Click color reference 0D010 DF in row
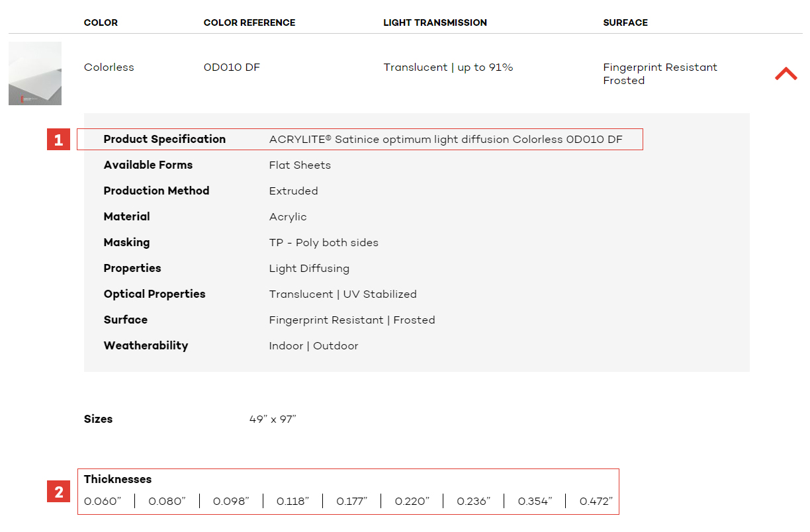 (232, 67)
